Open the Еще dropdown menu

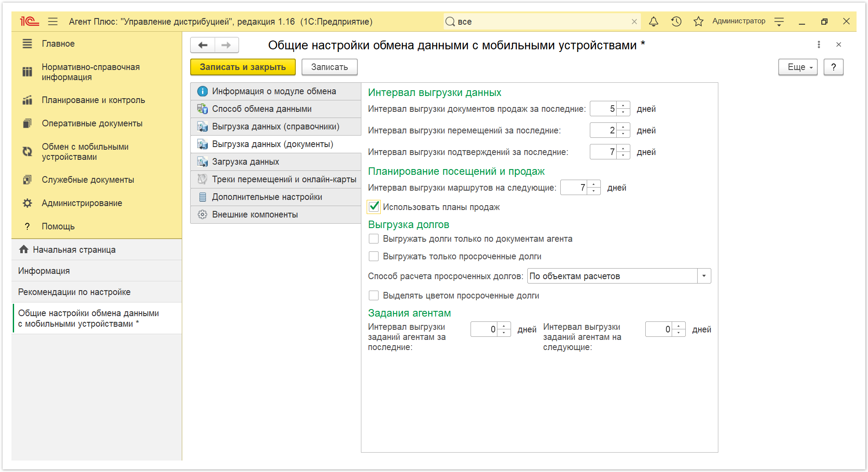click(x=798, y=67)
